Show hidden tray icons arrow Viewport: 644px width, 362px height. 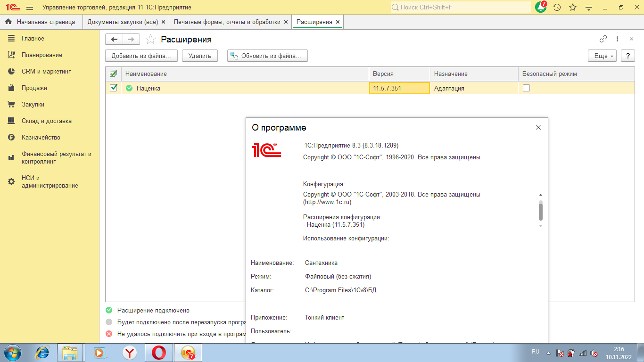click(x=548, y=353)
